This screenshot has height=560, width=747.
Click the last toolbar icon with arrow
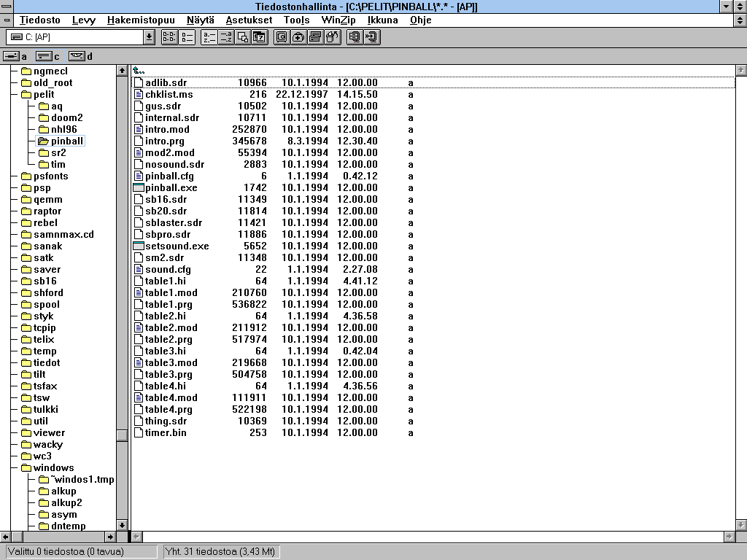pyautogui.click(x=371, y=37)
